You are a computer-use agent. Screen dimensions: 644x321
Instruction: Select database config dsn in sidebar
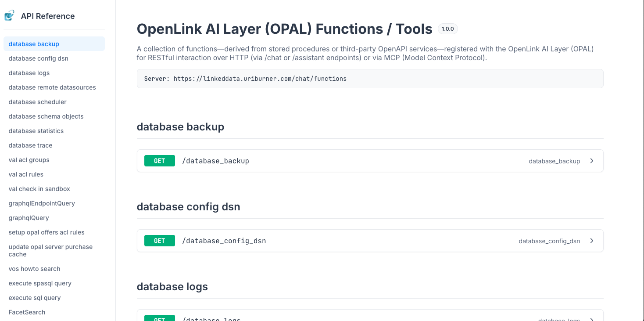pos(54,58)
